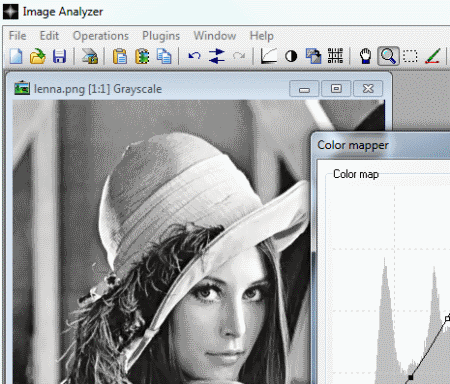
Task: Undo the last operation
Action: point(194,56)
